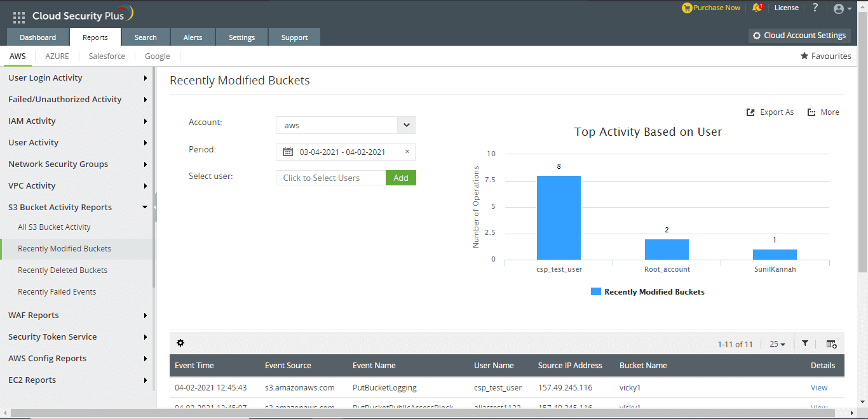Expand VPC Activity section
This screenshot has height=419, width=868.
pyautogui.click(x=76, y=185)
